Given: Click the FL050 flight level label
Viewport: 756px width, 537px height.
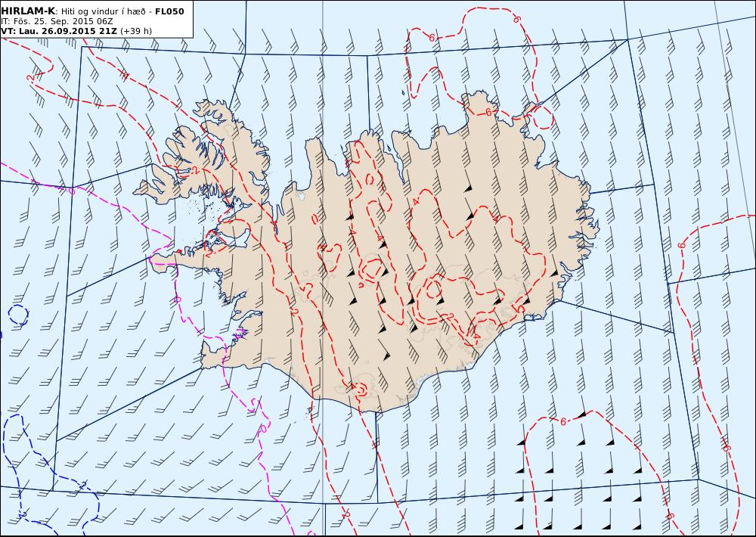Looking at the screenshot, I should [x=169, y=11].
